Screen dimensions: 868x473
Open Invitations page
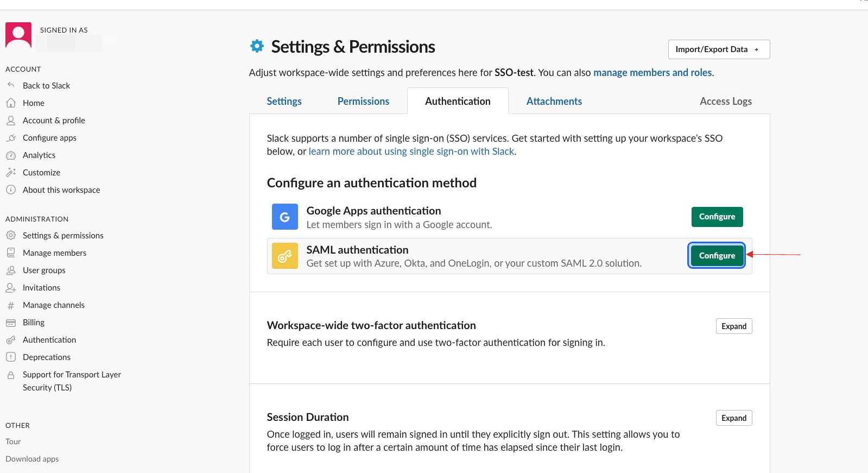tap(41, 287)
